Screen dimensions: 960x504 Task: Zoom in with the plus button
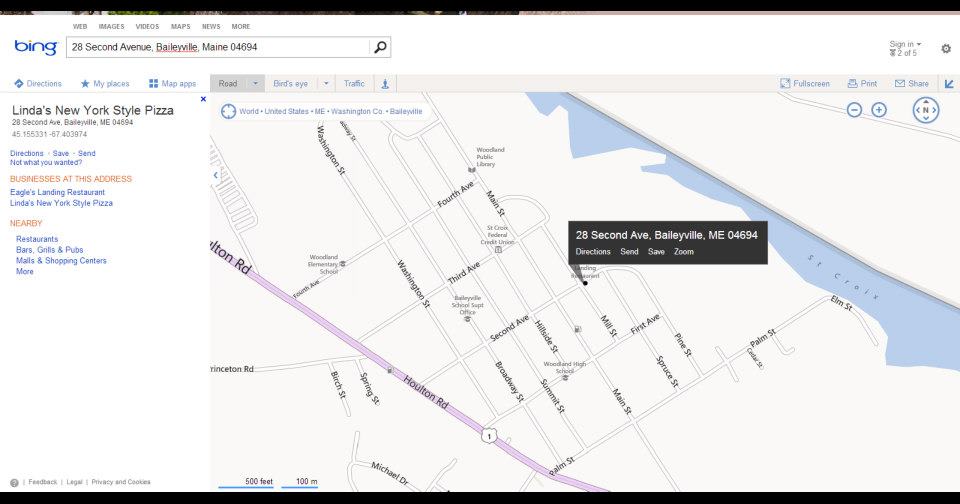879,110
